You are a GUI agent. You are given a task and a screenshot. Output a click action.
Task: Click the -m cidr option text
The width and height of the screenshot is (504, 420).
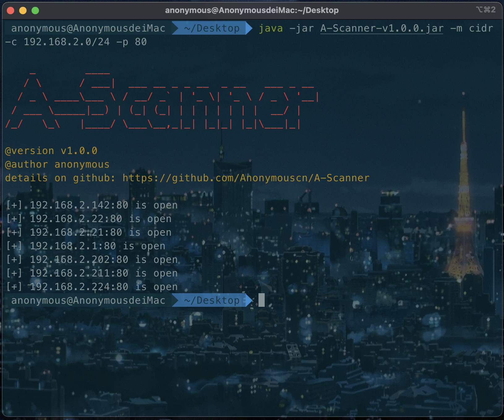472,28
